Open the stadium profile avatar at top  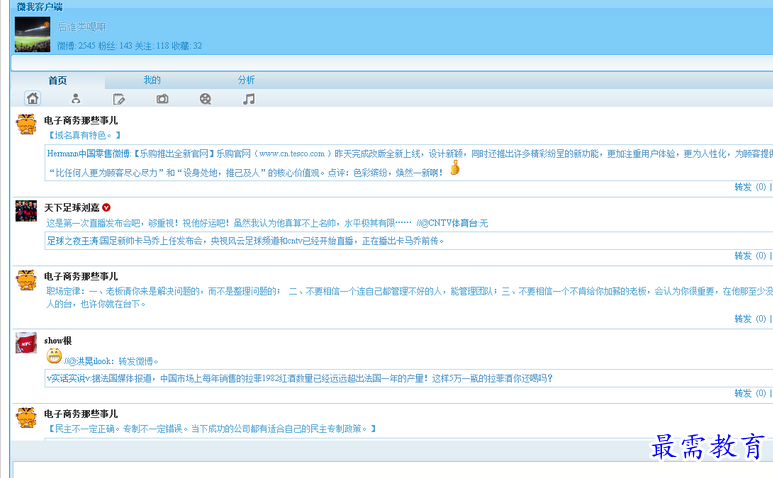coord(33,34)
